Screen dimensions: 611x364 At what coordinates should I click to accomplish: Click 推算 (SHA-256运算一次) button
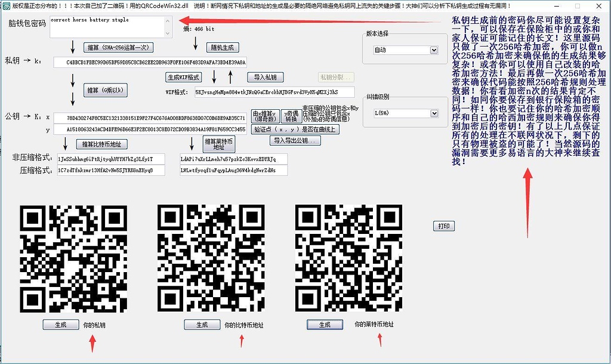(x=119, y=48)
